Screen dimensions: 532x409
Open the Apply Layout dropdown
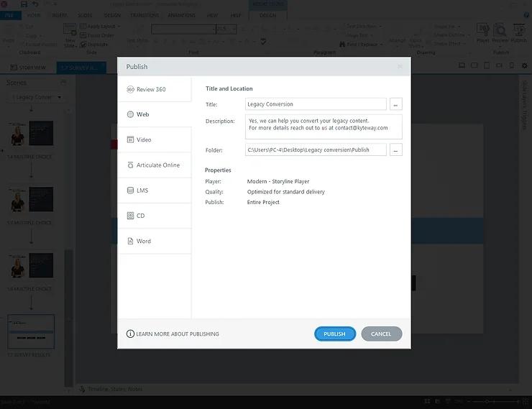point(100,27)
